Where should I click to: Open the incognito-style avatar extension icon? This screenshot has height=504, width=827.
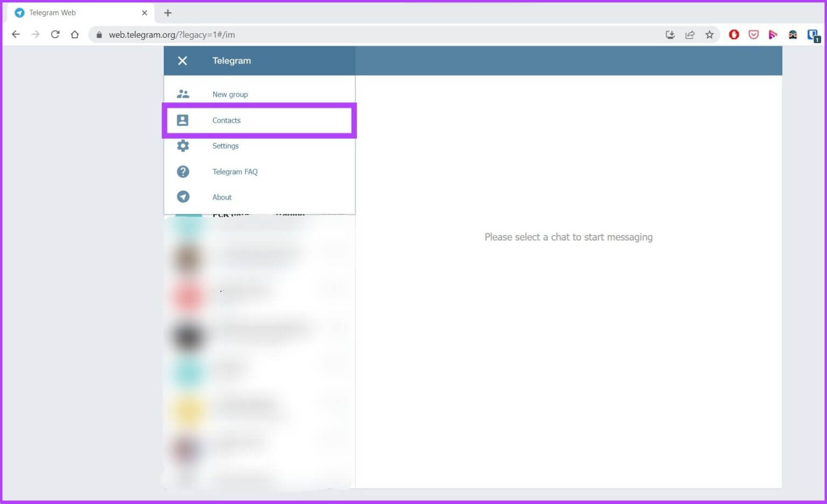click(x=793, y=34)
